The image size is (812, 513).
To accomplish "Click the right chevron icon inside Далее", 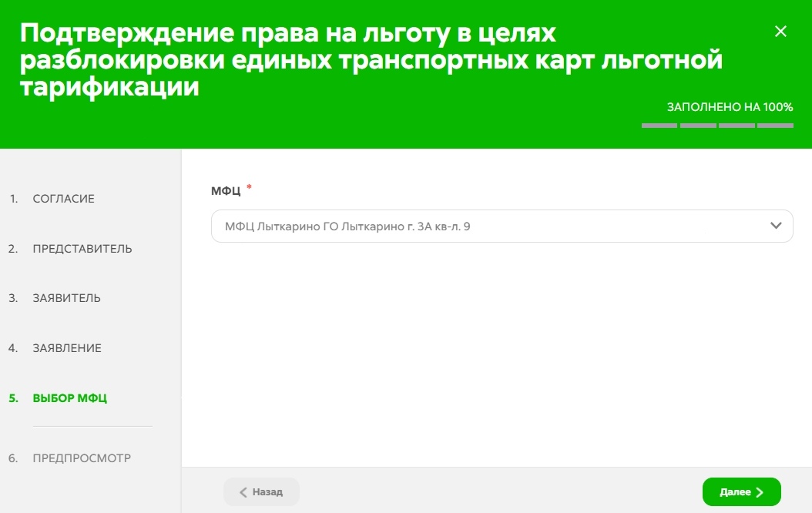I will click(x=760, y=492).
